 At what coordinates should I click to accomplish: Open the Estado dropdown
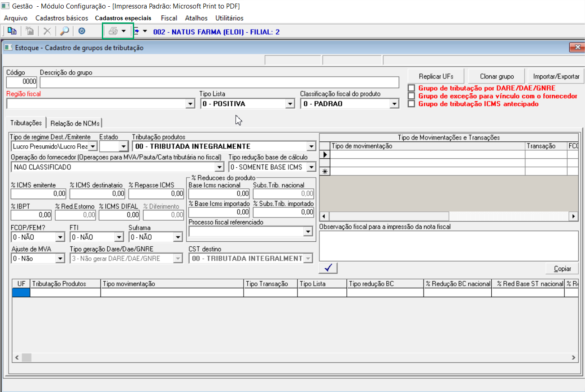coord(124,146)
